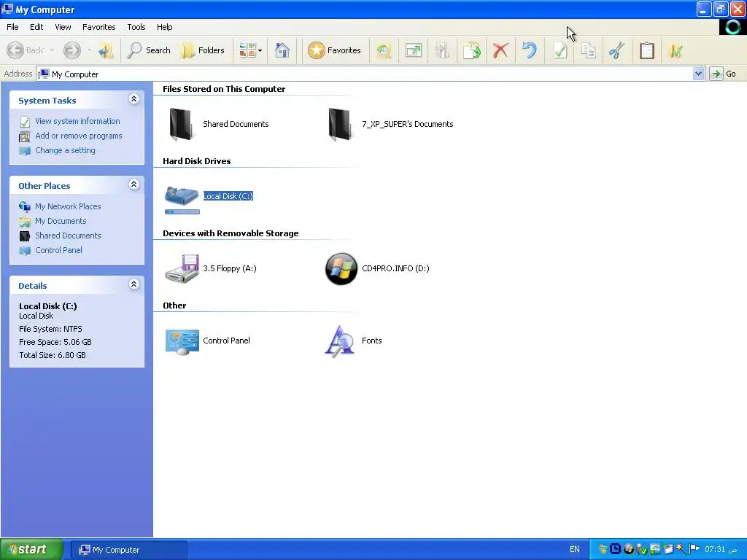
Task: Click the clipboard Paste icon
Action: pyautogui.click(x=647, y=50)
